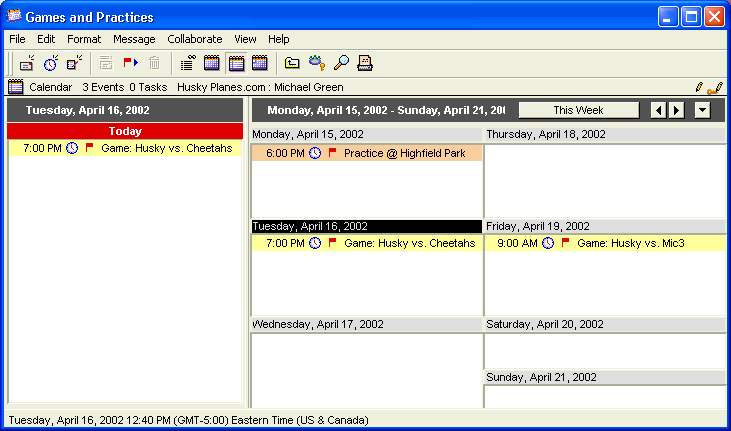
Task: Click the magnifying glass search icon
Action: pos(341,63)
